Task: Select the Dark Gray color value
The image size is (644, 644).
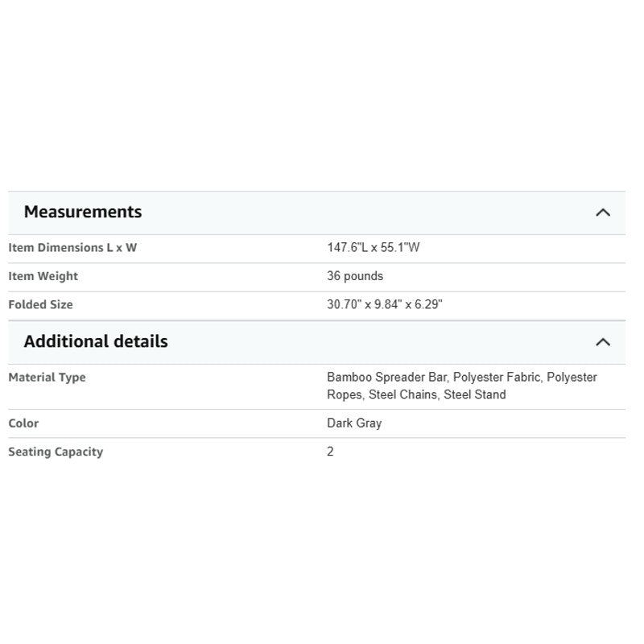Action: tap(354, 423)
